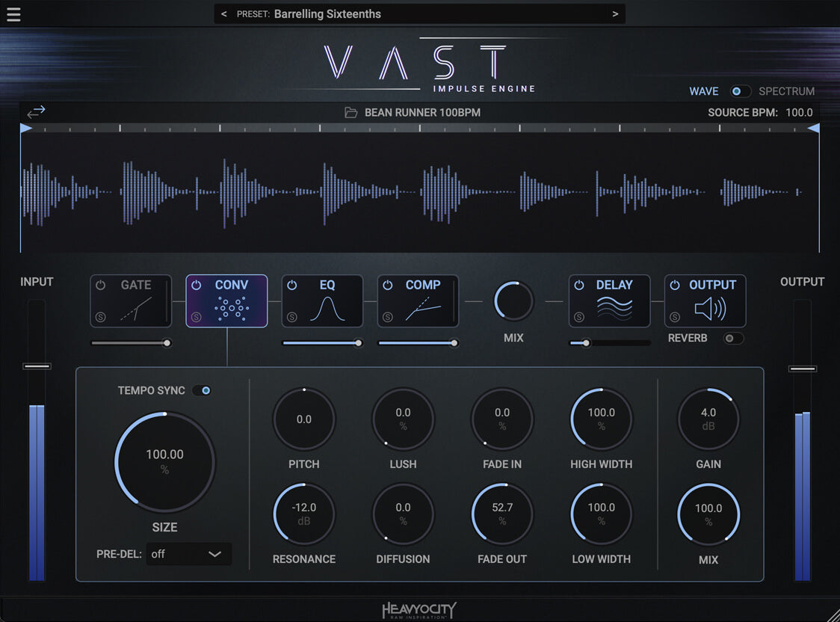
Task: Open the impulse folder browser icon
Action: click(350, 113)
